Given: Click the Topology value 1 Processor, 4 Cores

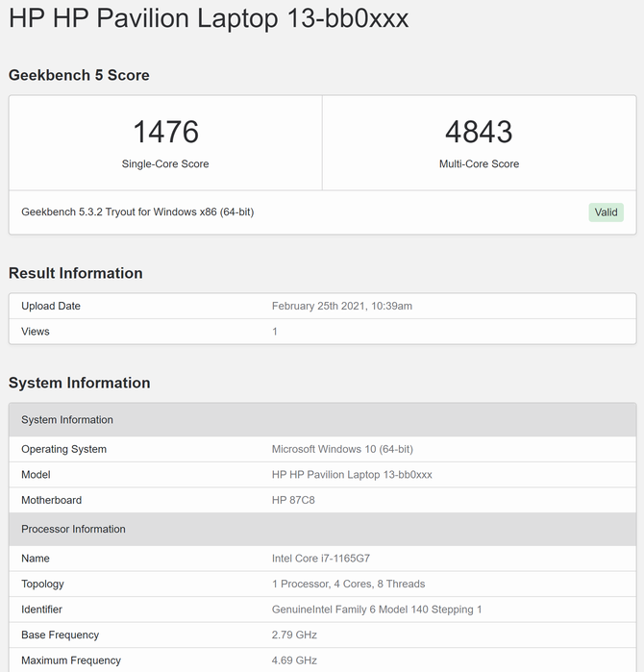Looking at the screenshot, I should click(348, 584).
